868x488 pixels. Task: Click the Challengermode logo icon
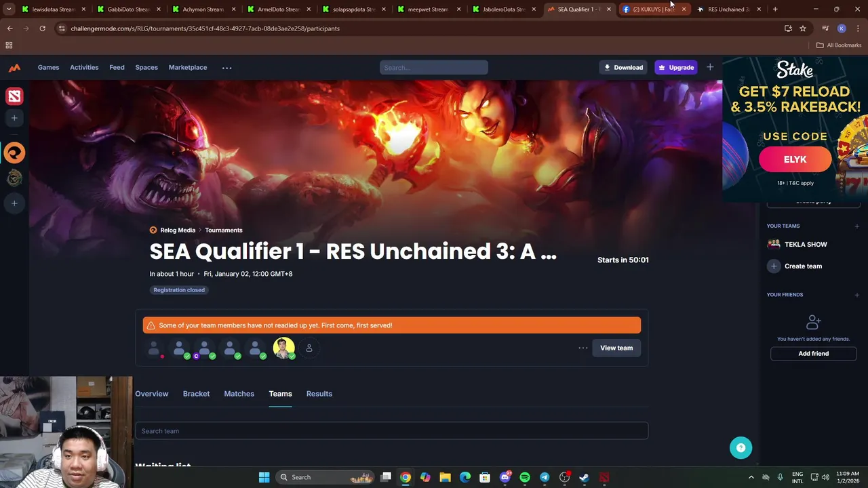pyautogui.click(x=14, y=68)
